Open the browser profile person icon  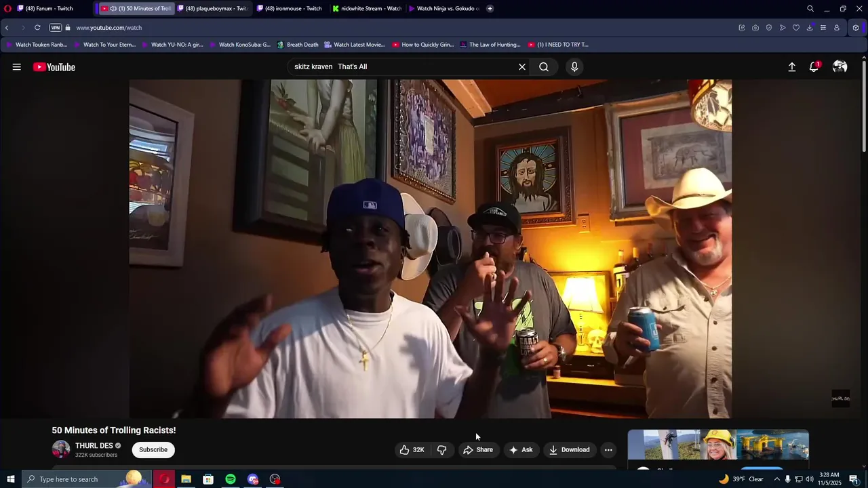click(837, 28)
